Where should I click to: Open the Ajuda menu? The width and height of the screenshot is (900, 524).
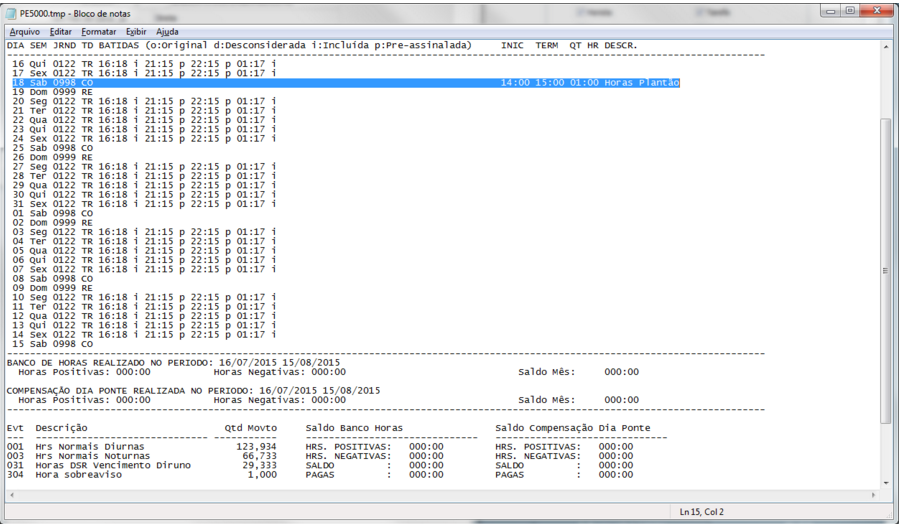pyautogui.click(x=167, y=32)
